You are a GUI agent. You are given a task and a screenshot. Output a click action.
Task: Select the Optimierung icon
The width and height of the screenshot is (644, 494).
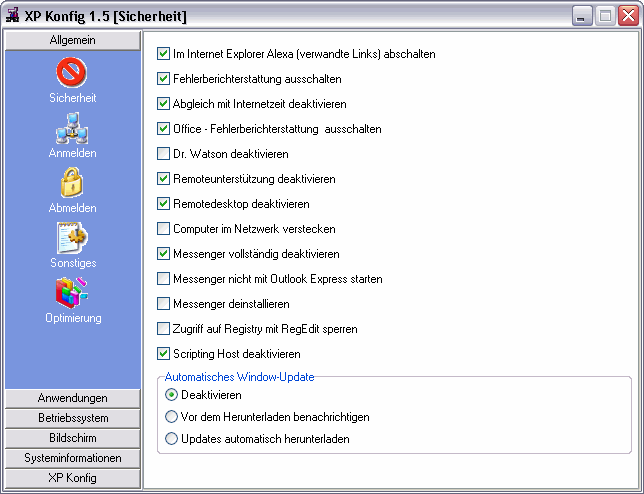(72, 293)
